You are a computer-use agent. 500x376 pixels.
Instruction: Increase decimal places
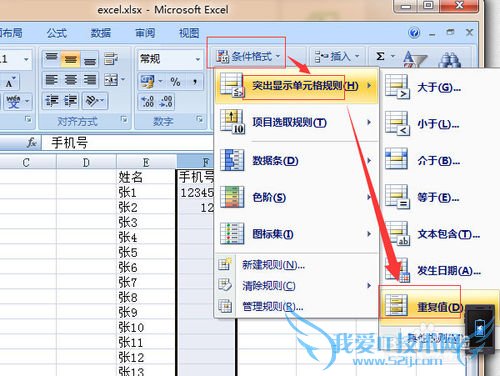[147, 102]
